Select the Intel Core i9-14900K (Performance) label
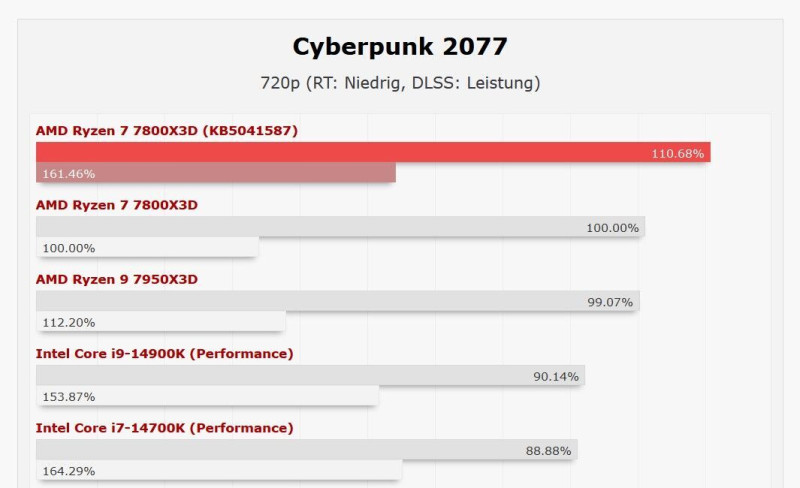The image size is (800, 488). pos(165,354)
